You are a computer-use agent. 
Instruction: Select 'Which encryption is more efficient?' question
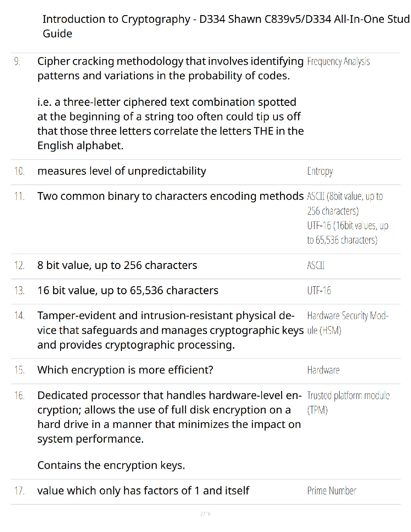pyautogui.click(x=125, y=370)
